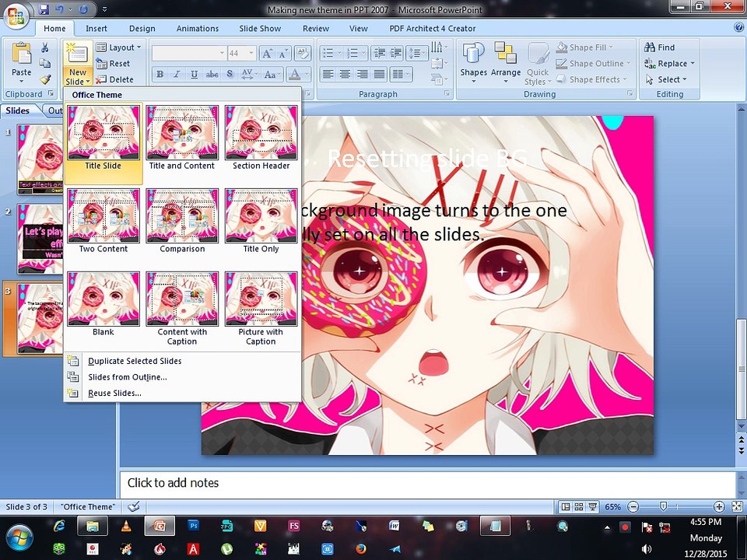Open PowerPoint Help question mark
The height and width of the screenshot is (560, 747).
coord(739,28)
